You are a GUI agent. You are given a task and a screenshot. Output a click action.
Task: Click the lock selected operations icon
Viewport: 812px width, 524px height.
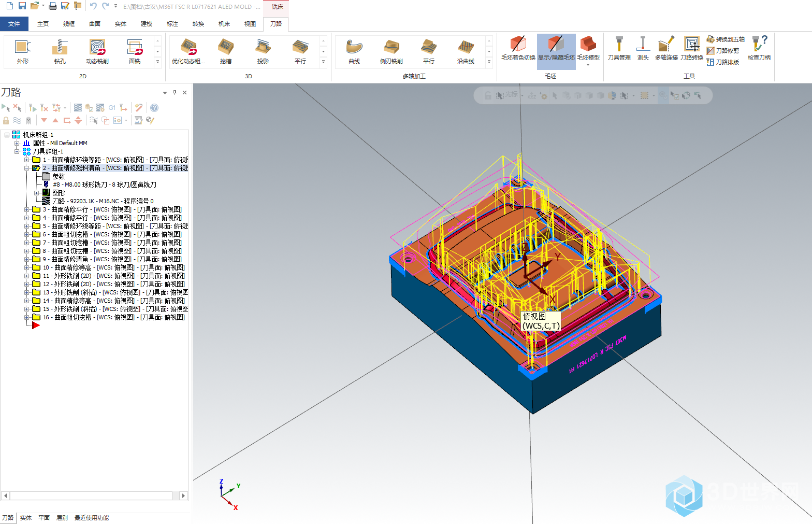click(x=6, y=120)
